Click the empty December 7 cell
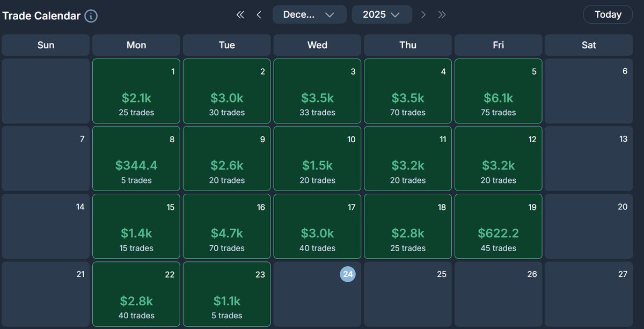The width and height of the screenshot is (644, 329). pos(46,159)
